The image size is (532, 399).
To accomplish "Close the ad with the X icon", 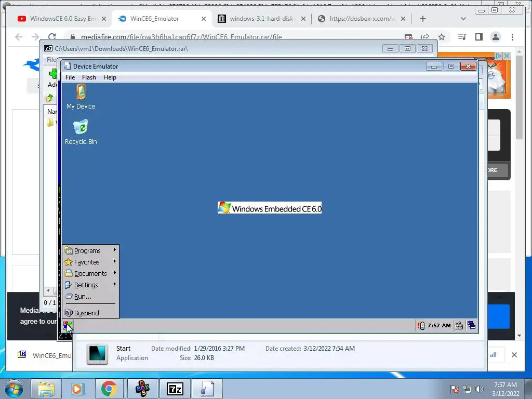I will coord(507,55).
